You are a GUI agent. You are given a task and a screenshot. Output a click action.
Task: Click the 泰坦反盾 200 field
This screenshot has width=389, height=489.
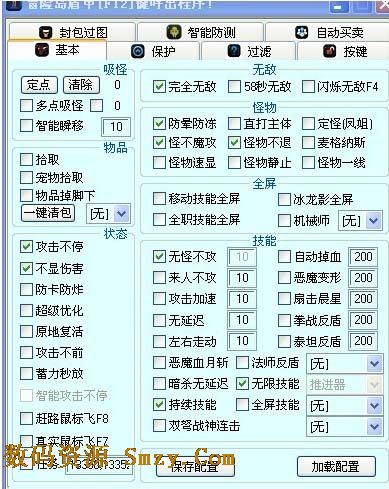pyautogui.click(x=363, y=341)
